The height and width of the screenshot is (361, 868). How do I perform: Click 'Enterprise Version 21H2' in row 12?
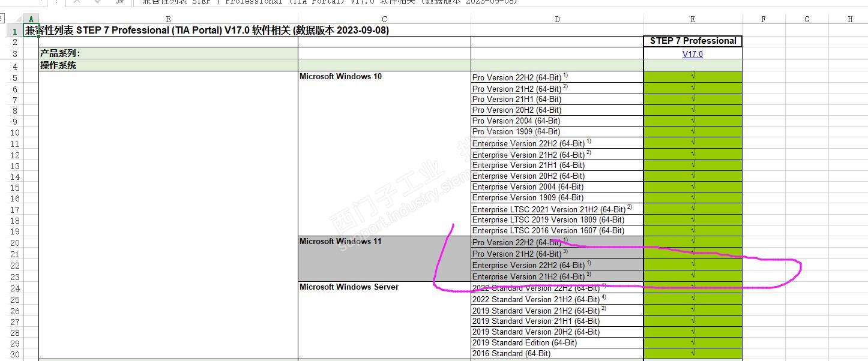[x=557, y=155]
